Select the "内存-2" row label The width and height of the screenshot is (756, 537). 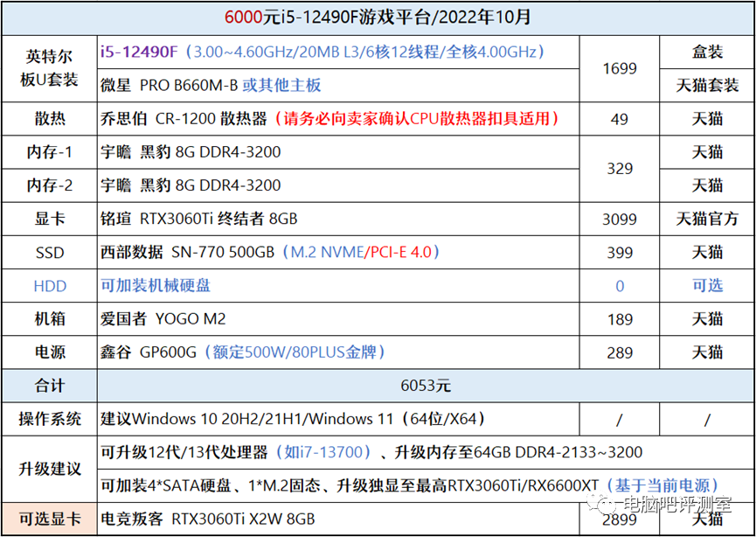tap(49, 185)
